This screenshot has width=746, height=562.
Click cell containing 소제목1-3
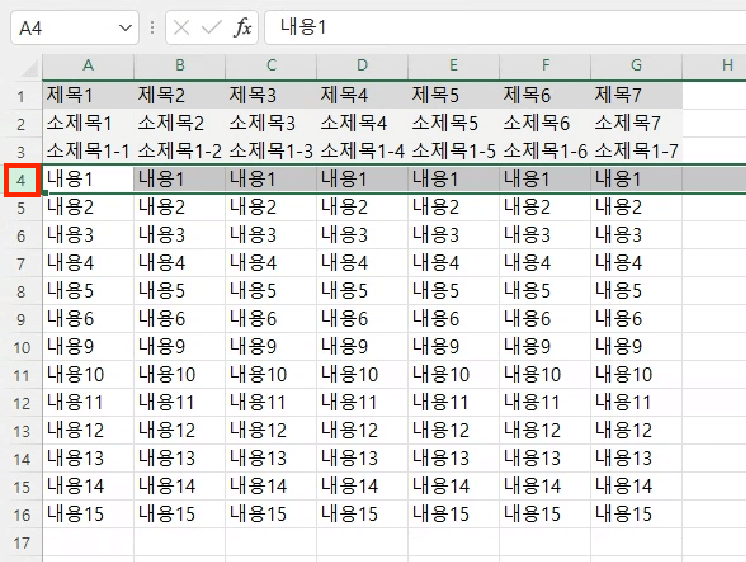[x=271, y=151]
